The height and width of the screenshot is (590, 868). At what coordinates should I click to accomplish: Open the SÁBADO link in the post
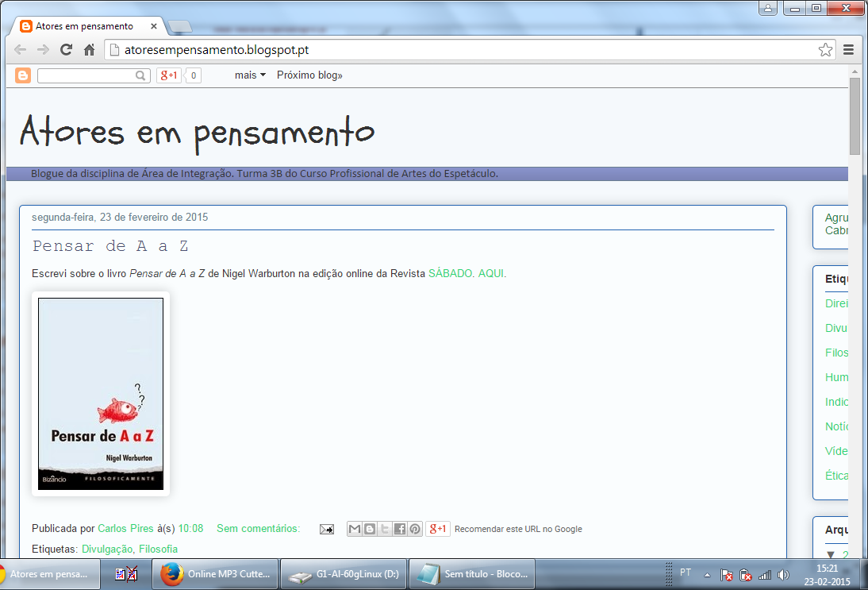451,274
